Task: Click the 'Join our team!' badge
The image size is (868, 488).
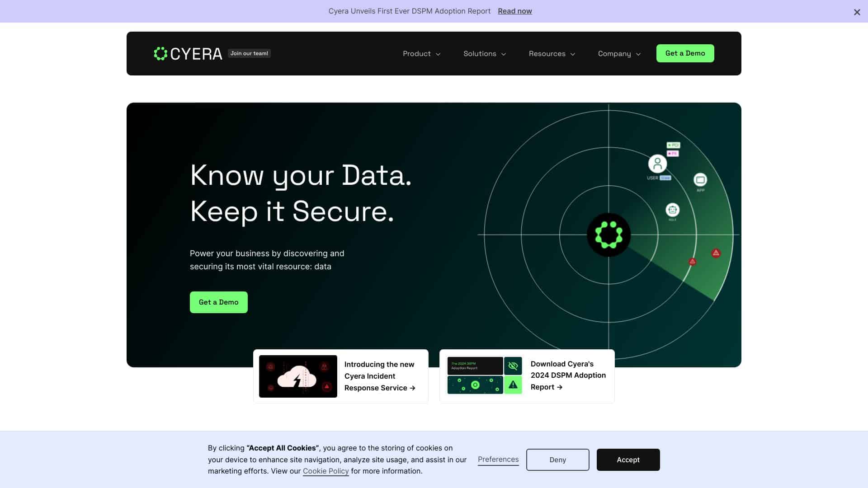Action: point(249,53)
